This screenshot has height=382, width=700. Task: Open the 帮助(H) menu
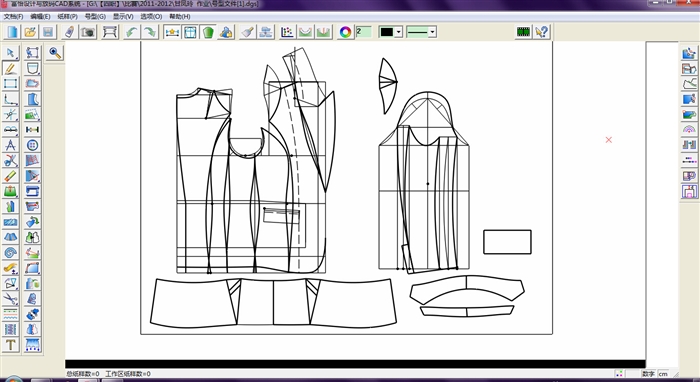click(x=179, y=17)
